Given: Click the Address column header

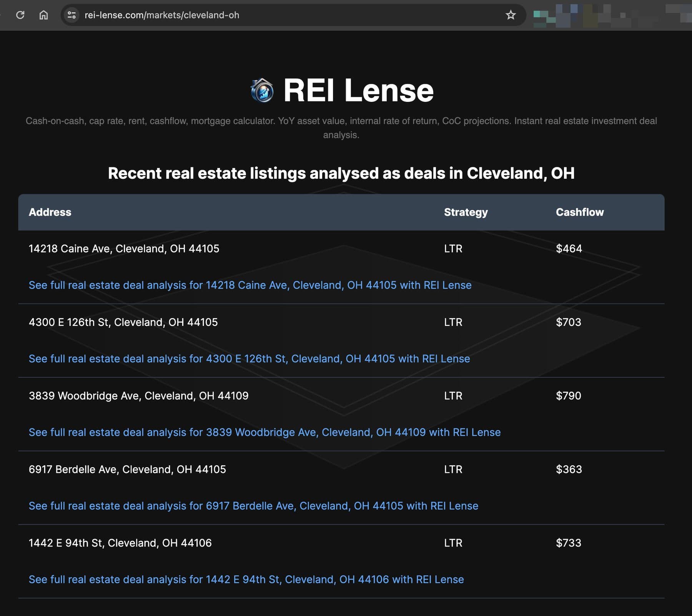Looking at the screenshot, I should coord(50,212).
